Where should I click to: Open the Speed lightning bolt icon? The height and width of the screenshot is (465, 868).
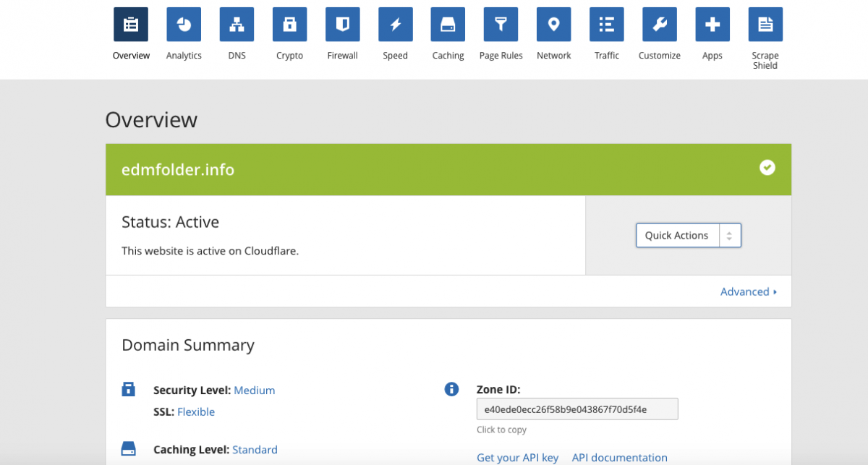[396, 25]
